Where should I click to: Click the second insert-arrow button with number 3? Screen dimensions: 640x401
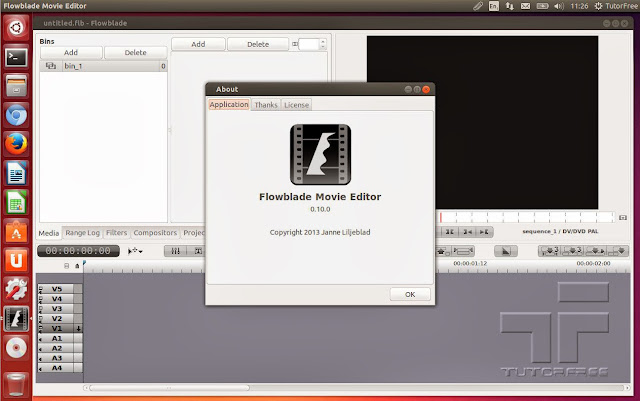click(573, 251)
